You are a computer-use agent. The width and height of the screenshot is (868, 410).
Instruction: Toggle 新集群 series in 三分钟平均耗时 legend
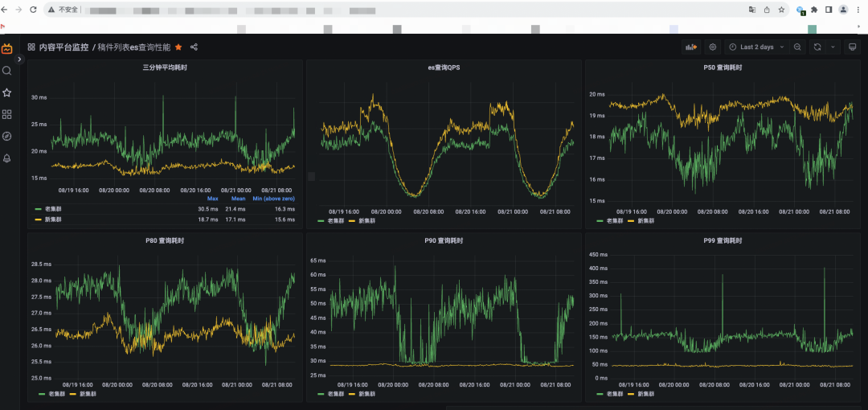[53, 220]
